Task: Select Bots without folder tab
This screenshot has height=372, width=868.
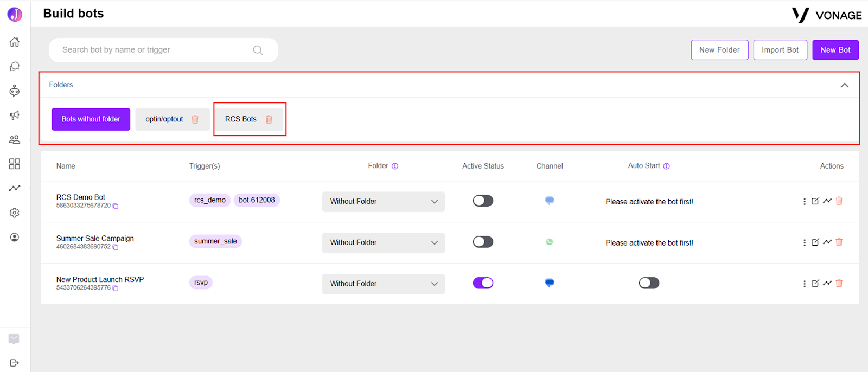Action: 91,119
